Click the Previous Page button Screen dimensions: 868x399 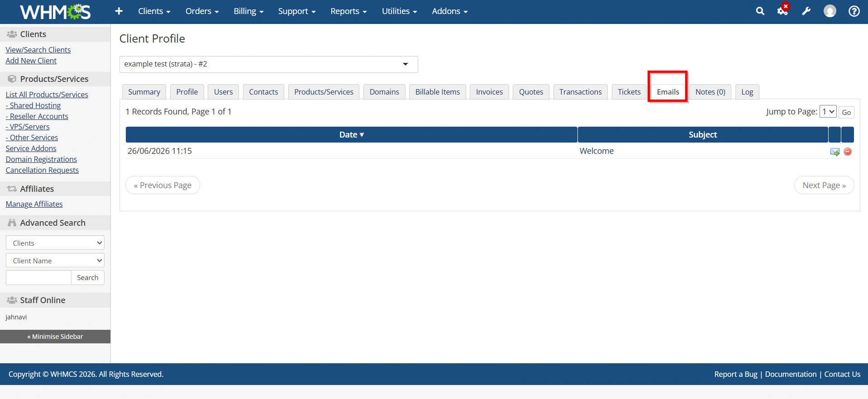click(x=162, y=185)
